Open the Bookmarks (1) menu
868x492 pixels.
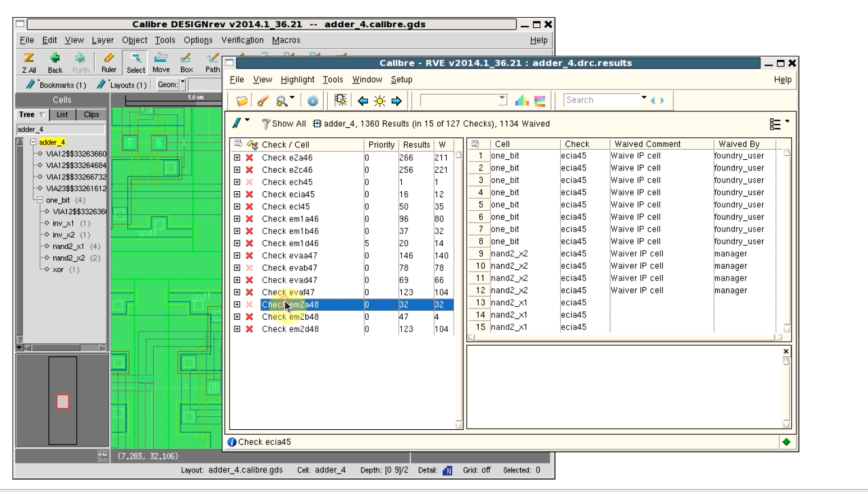pos(56,85)
